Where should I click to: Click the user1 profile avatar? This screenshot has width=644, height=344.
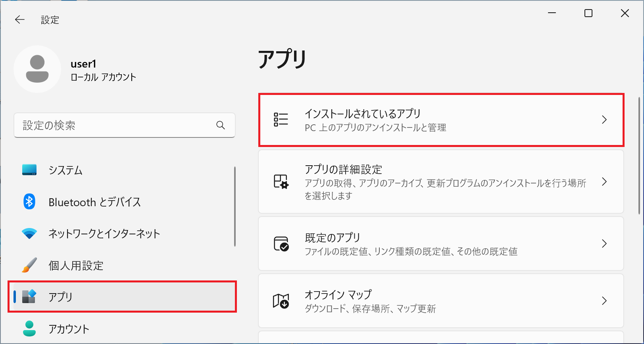37,69
